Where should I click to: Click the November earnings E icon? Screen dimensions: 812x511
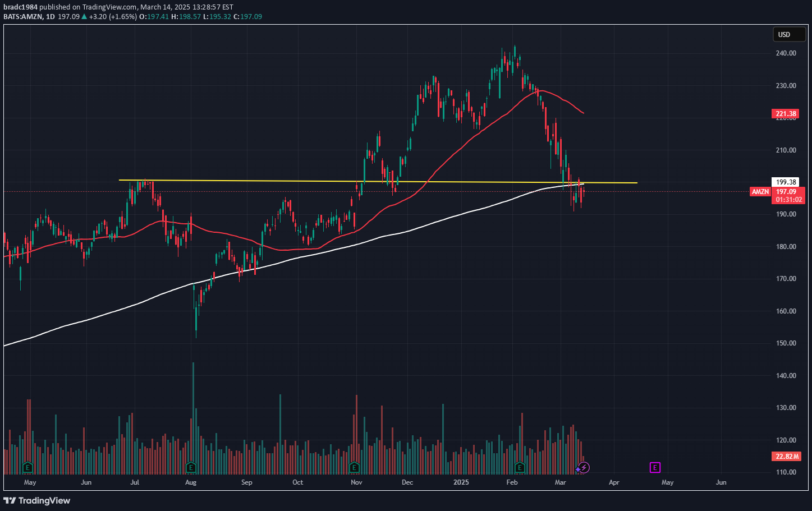point(354,467)
